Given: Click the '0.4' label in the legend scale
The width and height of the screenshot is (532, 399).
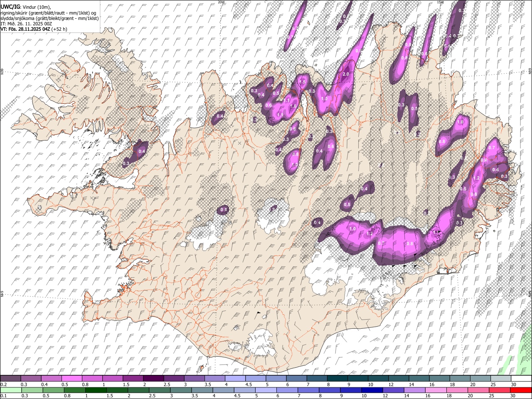Looking at the screenshot, I should (x=44, y=384).
